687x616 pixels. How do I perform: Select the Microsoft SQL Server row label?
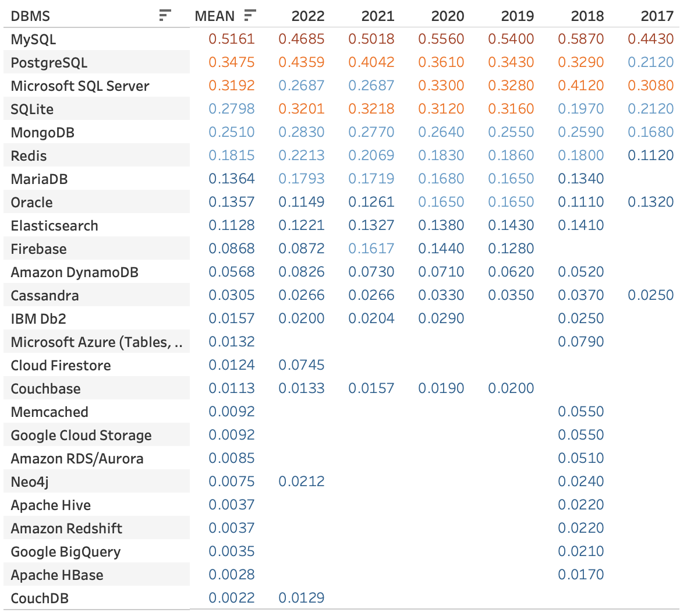(x=80, y=86)
